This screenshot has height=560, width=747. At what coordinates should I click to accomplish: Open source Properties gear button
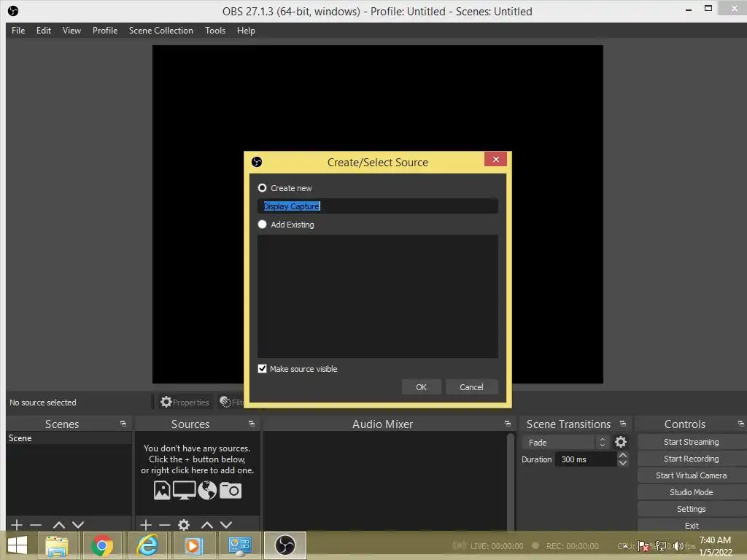pyautogui.click(x=185, y=402)
